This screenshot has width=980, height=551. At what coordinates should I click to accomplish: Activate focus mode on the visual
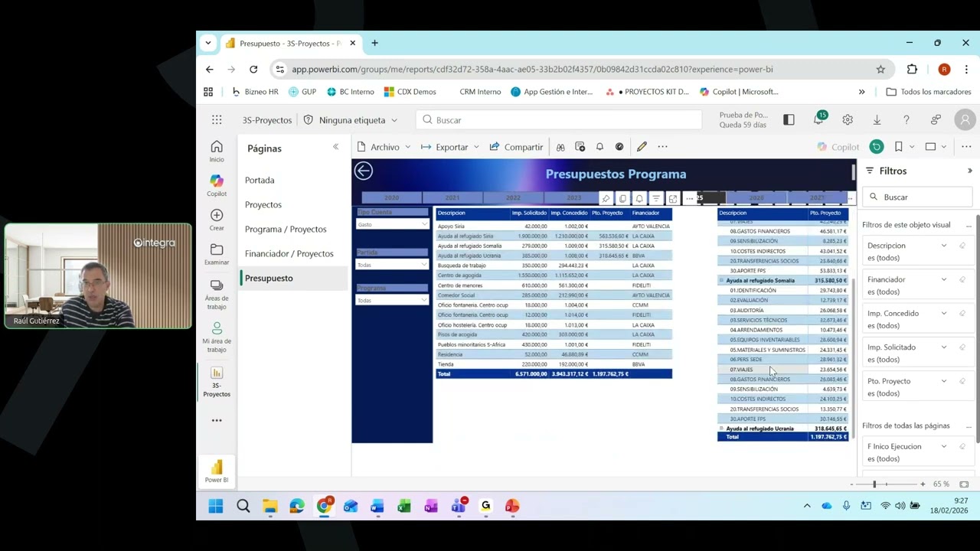click(673, 198)
